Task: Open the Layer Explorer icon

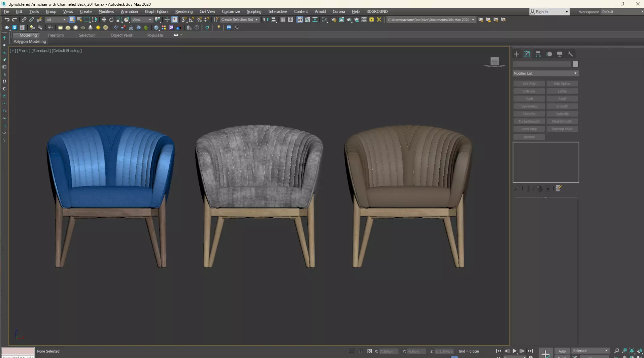Action: (291, 20)
